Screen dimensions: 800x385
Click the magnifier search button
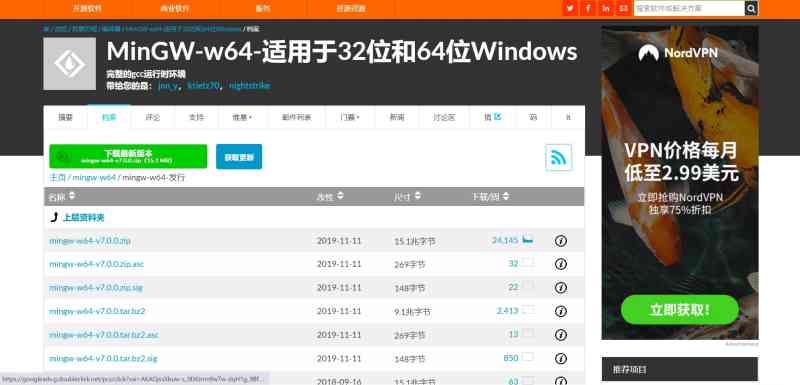point(752,8)
